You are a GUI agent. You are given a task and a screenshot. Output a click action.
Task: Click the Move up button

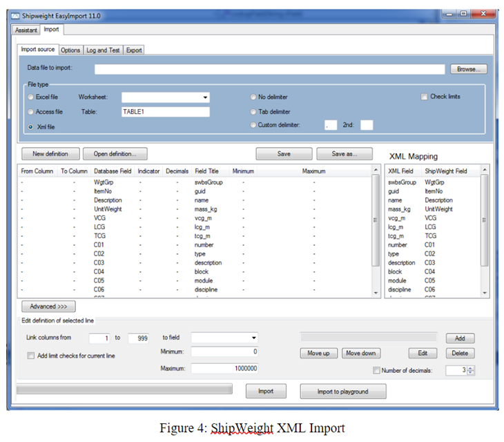tap(318, 353)
